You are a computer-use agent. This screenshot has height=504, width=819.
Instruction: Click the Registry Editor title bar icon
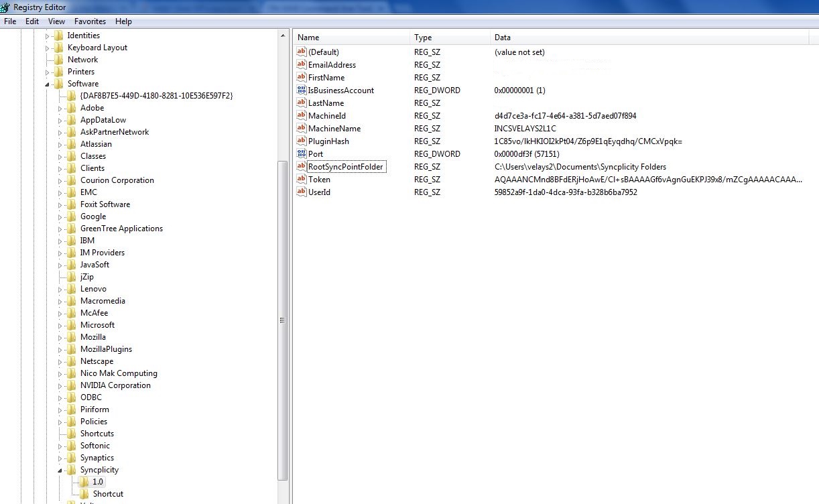coord(6,7)
